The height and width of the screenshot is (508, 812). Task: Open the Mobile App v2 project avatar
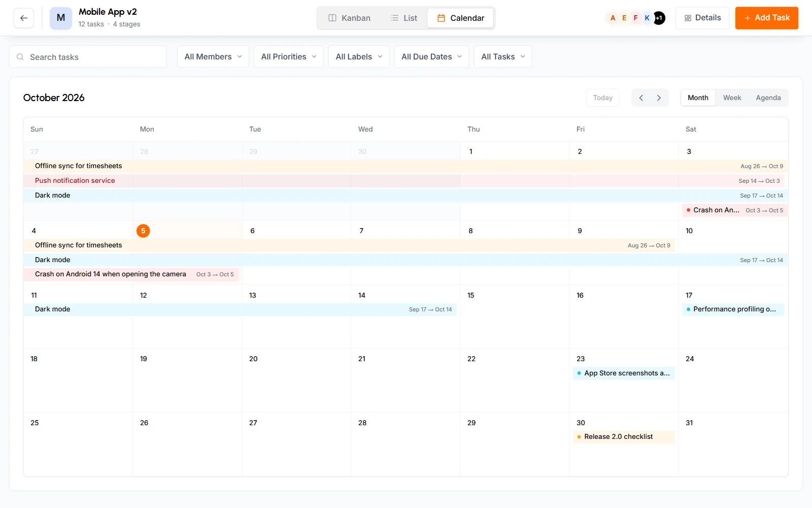coord(61,18)
